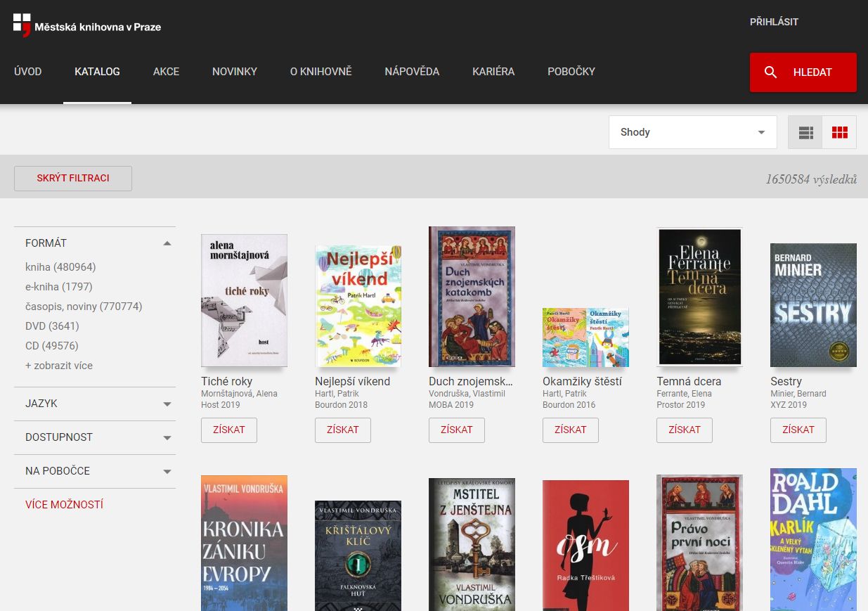Viewport: 868px width, 611px height.
Task: Open the Shody sort dropdown
Action: click(692, 132)
